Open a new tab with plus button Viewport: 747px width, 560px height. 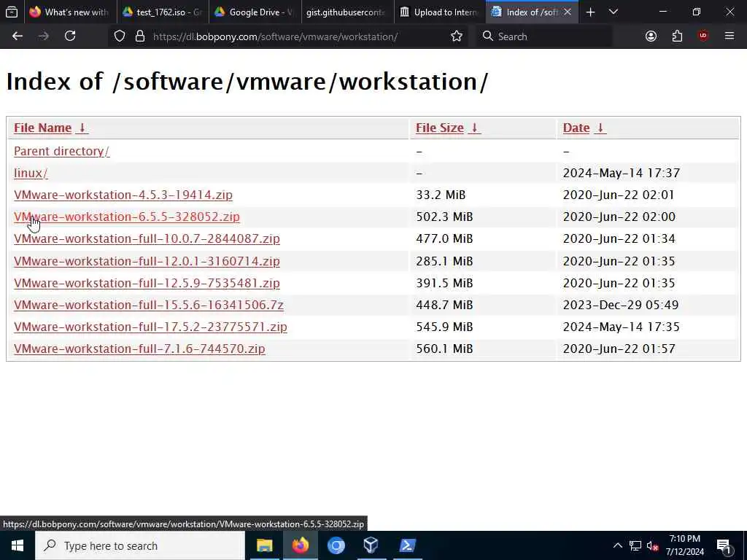point(590,12)
